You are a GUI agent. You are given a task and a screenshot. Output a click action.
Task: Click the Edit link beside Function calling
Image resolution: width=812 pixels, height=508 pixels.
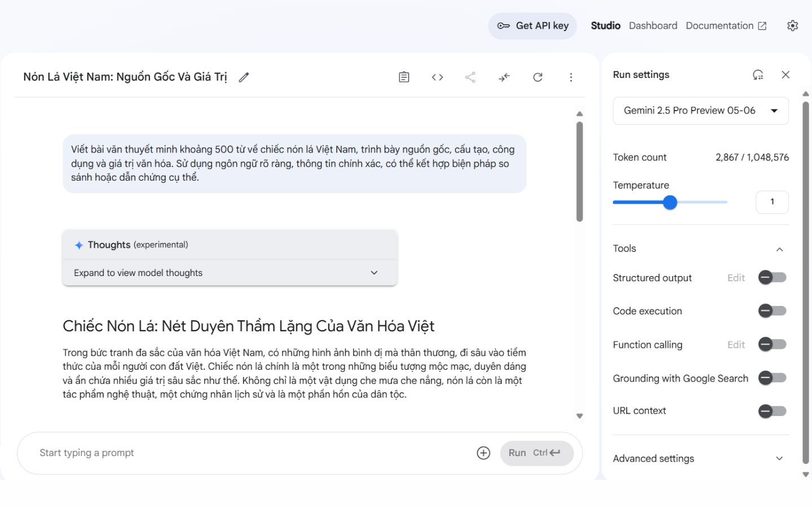click(736, 344)
